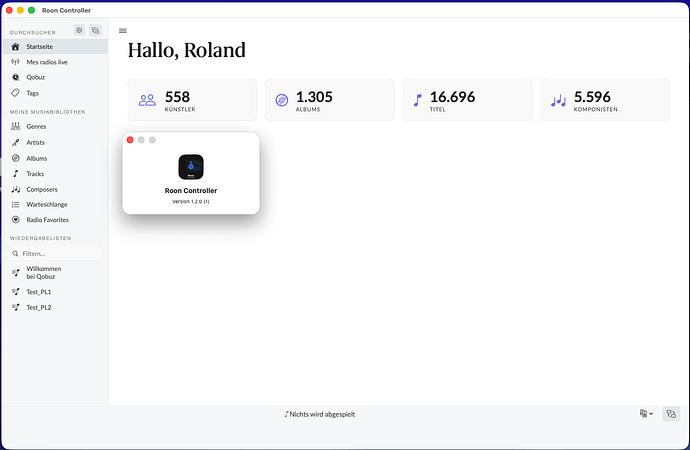Click the playlist icon beside Test_PL2
The height and width of the screenshot is (450, 690).
click(x=15, y=307)
